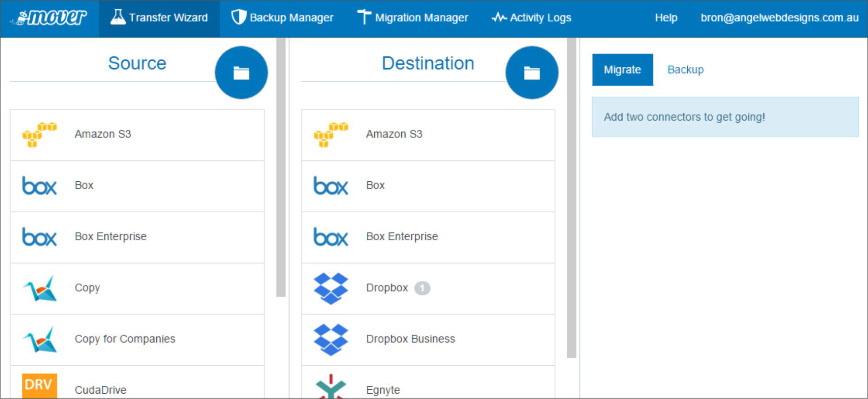
Task: Click the Dropbox Business icon
Action: 331,339
